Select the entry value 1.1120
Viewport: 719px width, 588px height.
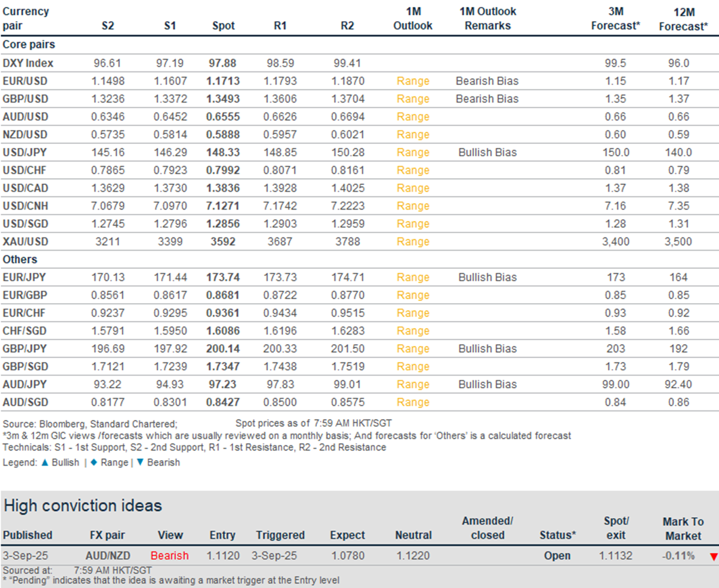223,555
